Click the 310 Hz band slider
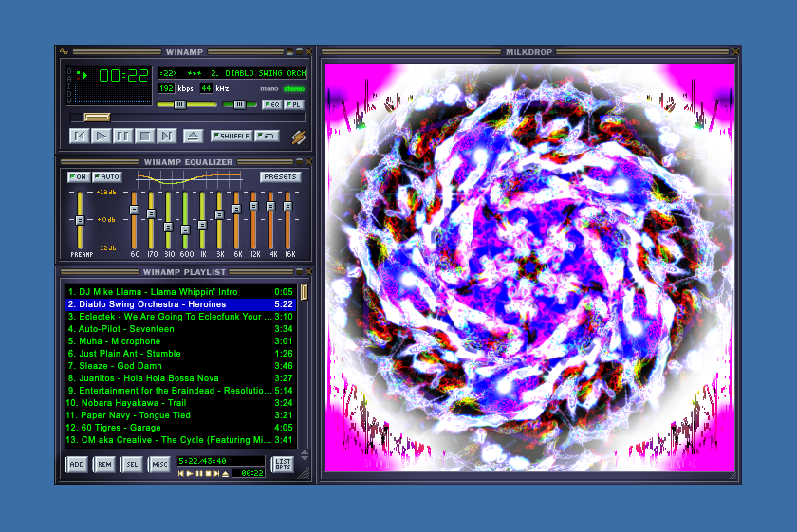The width and height of the screenshot is (797, 532). 168,228
